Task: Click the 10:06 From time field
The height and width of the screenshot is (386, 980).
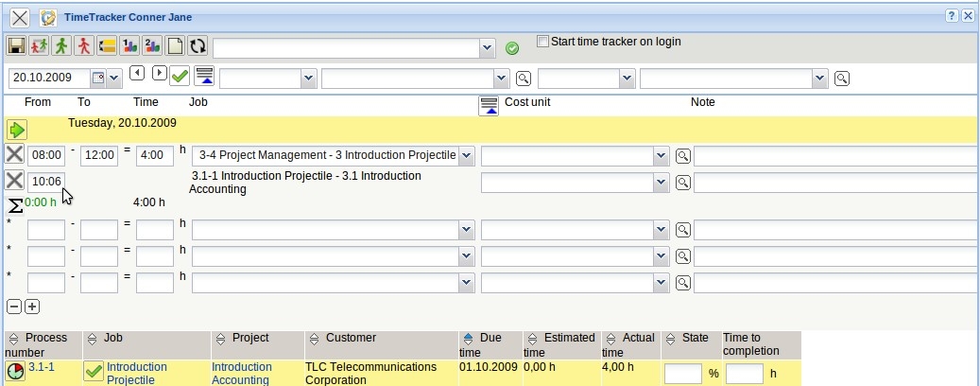Action: (46, 182)
